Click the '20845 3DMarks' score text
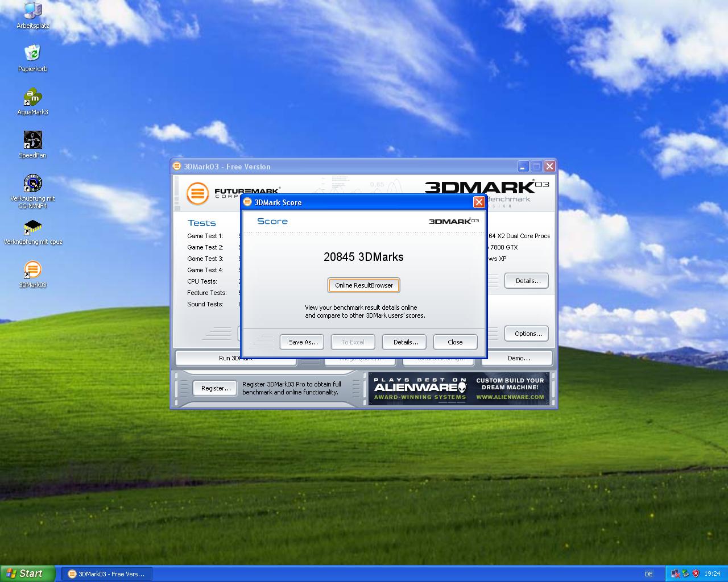Viewport: 728px width, 582px height. pyautogui.click(x=364, y=257)
